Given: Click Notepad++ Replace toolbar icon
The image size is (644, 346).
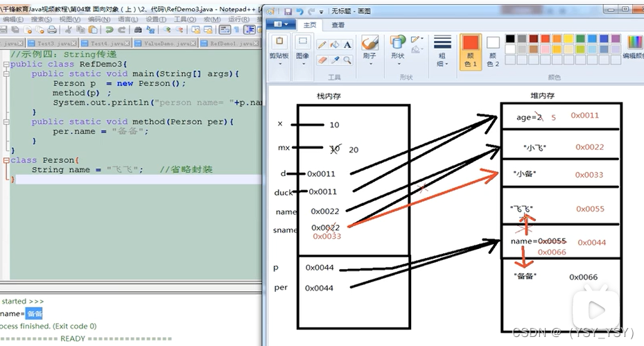Looking at the screenshot, I should pyautogui.click(x=150, y=30).
